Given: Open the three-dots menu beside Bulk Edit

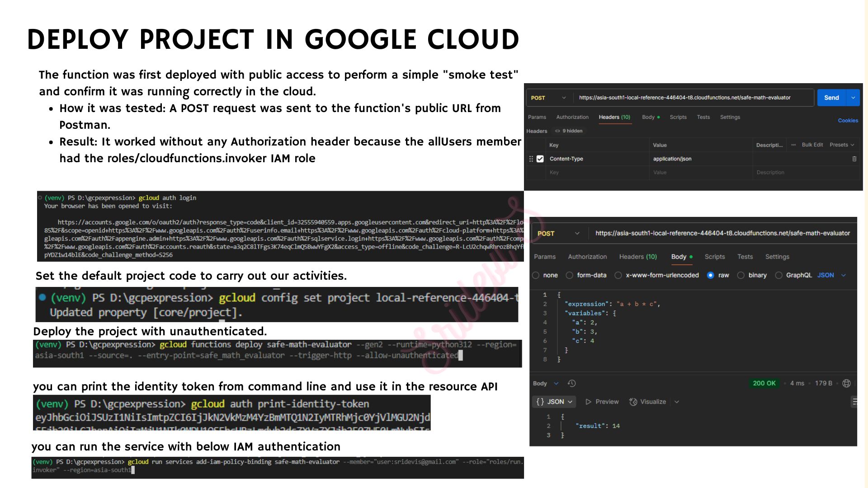Looking at the screenshot, I should point(793,145).
